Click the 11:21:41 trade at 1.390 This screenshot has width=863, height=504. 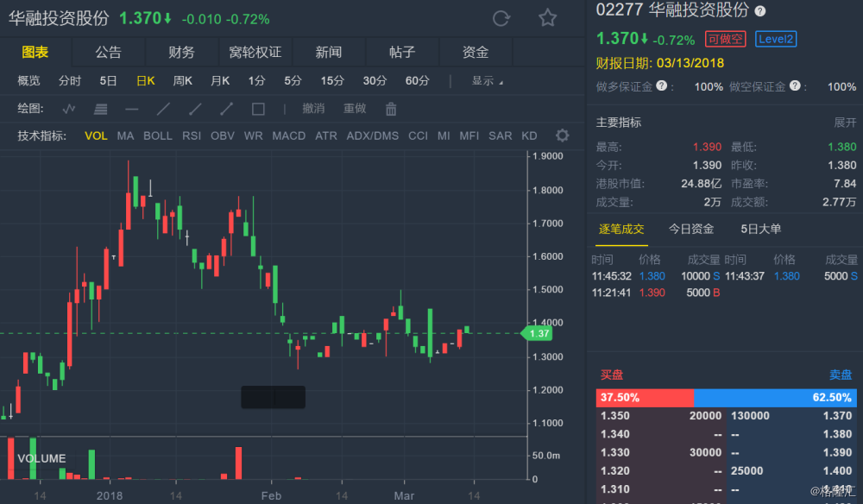656,293
